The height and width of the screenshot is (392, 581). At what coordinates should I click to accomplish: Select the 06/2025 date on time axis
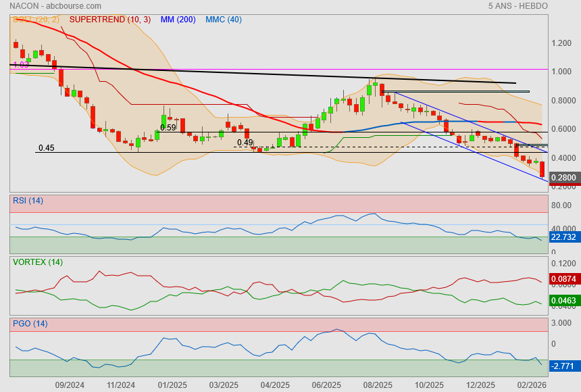coord(326,385)
